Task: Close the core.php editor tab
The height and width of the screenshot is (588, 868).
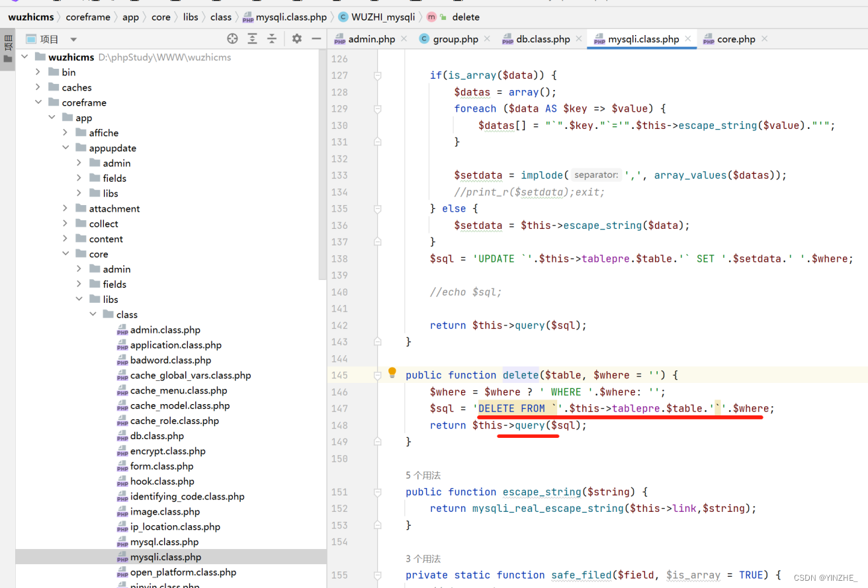Action: point(764,39)
